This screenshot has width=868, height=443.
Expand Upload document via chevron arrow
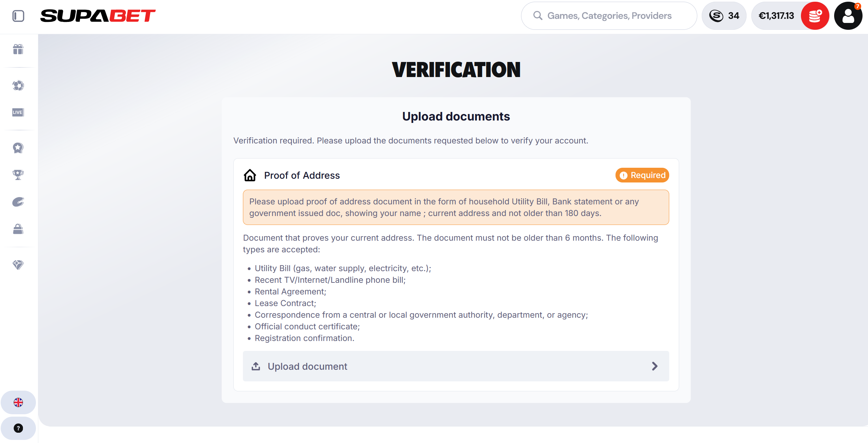click(655, 366)
